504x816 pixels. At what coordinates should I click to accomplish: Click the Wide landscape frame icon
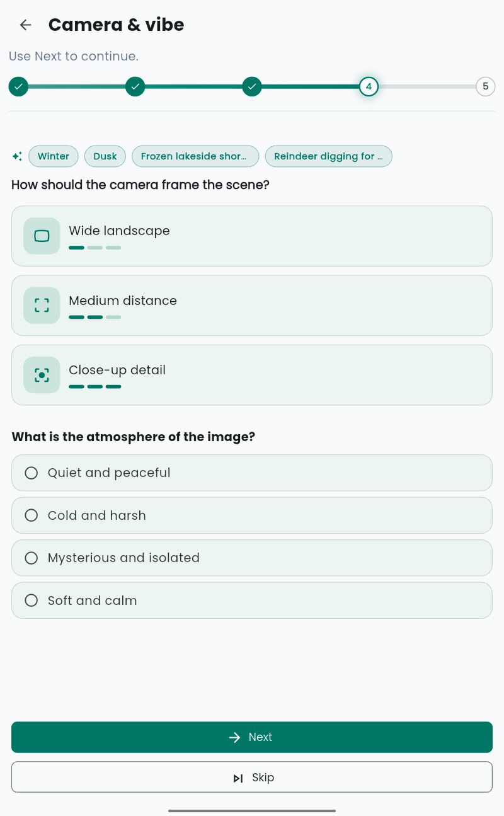[x=42, y=236]
